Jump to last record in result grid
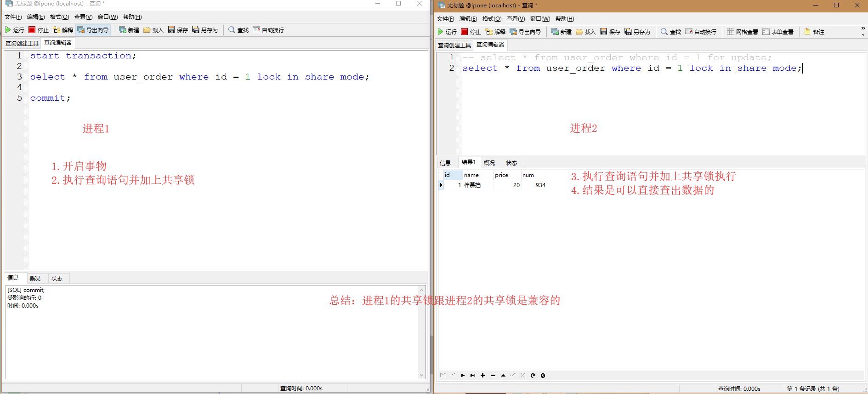This screenshot has width=868, height=394. pyautogui.click(x=473, y=376)
